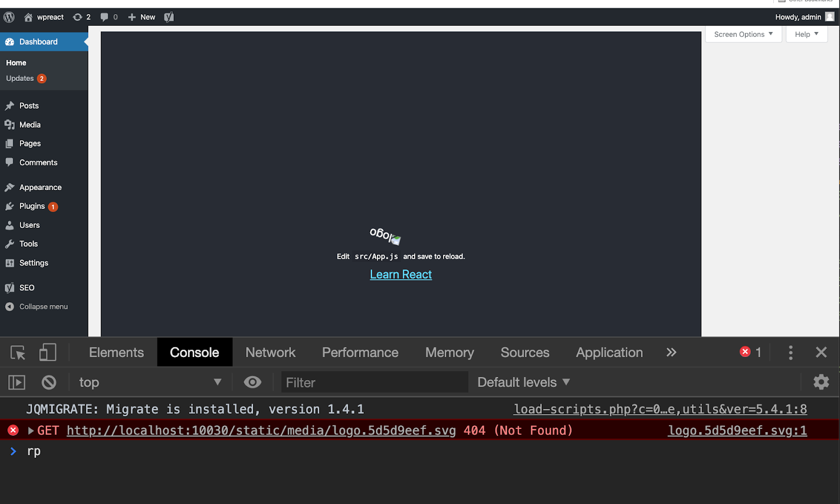Viewport: 840px width, 504px height.
Task: Expand the Screen Options panel
Action: pos(743,34)
